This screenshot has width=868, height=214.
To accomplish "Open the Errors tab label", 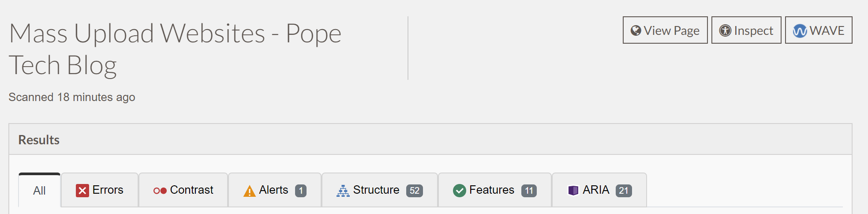I will (108, 190).
